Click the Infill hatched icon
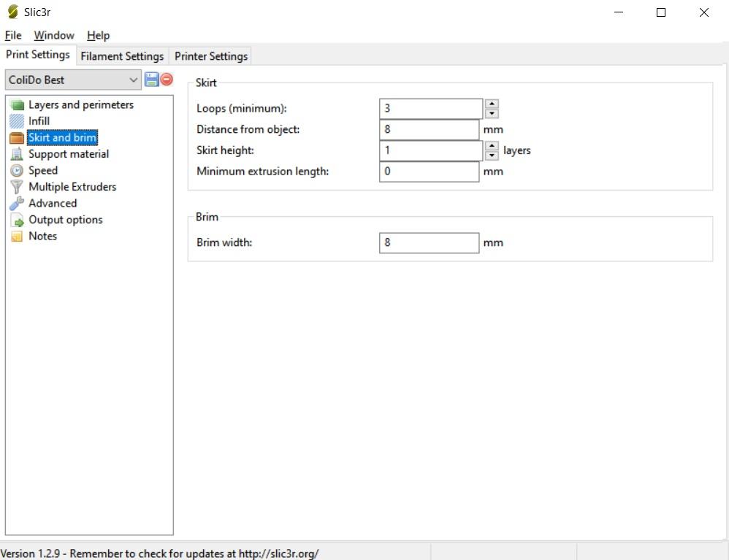Viewport: 729px width, 560px height. (x=17, y=121)
